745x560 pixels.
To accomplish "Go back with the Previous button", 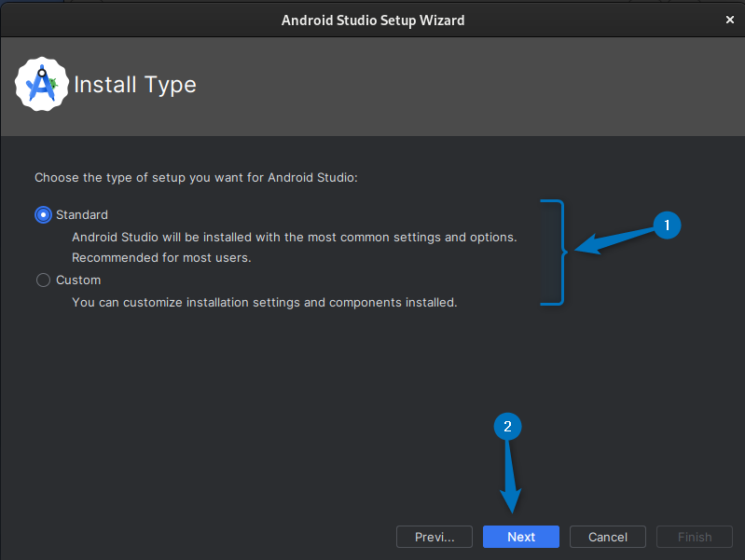I will coord(435,537).
